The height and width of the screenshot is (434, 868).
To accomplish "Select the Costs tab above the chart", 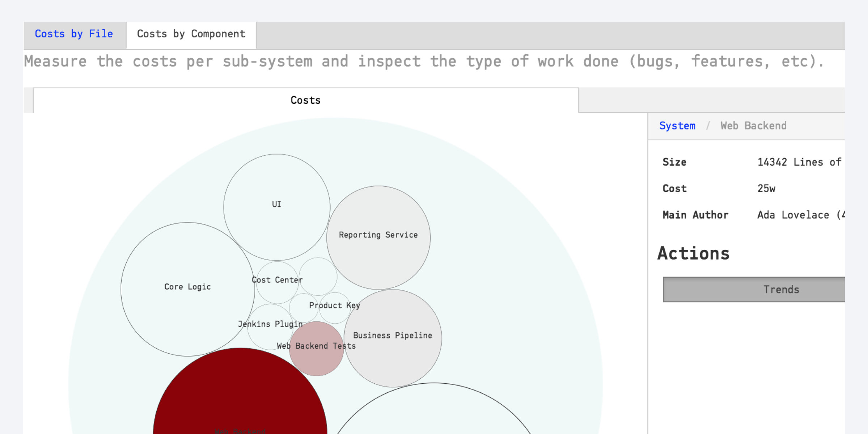I will coord(305,100).
